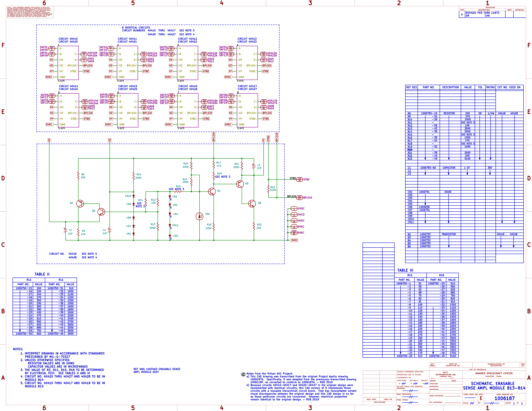Select diode CR10 symbol

coord(133,196)
